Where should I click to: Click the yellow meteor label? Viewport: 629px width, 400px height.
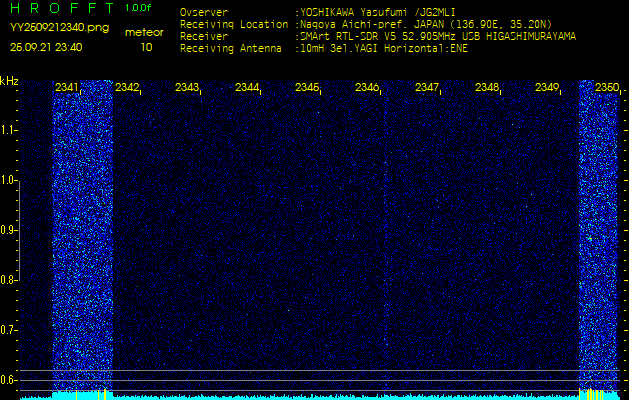coord(146,32)
